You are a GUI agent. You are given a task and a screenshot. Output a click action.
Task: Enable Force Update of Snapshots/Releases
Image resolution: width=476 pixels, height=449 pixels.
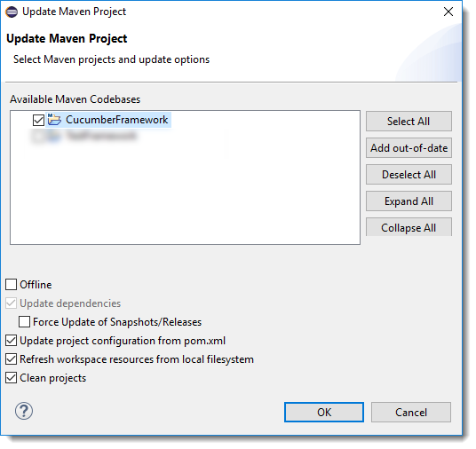pyautogui.click(x=24, y=321)
